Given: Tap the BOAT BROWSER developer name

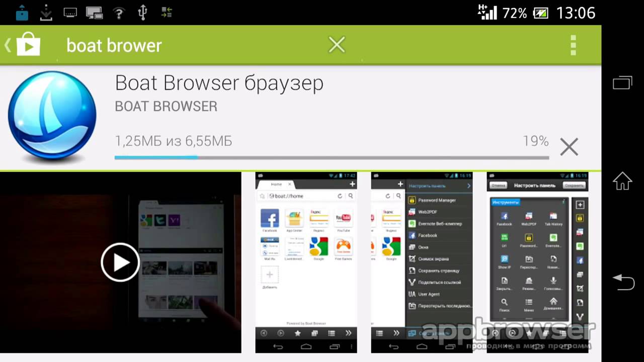Looking at the screenshot, I should [166, 107].
